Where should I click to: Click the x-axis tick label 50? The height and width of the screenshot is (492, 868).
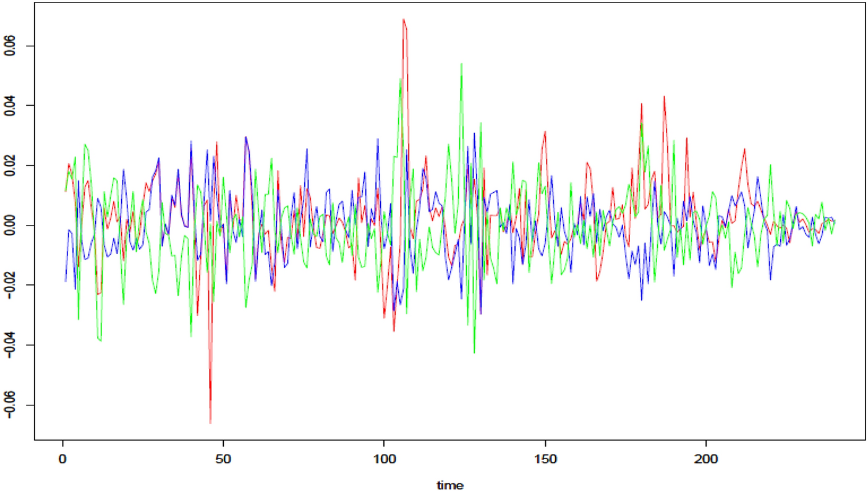tap(223, 460)
